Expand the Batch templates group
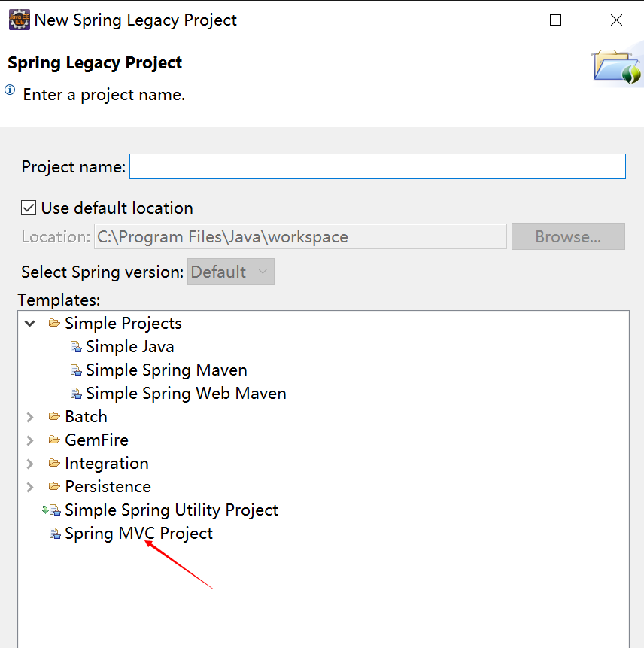The height and width of the screenshot is (648, 644). point(30,417)
